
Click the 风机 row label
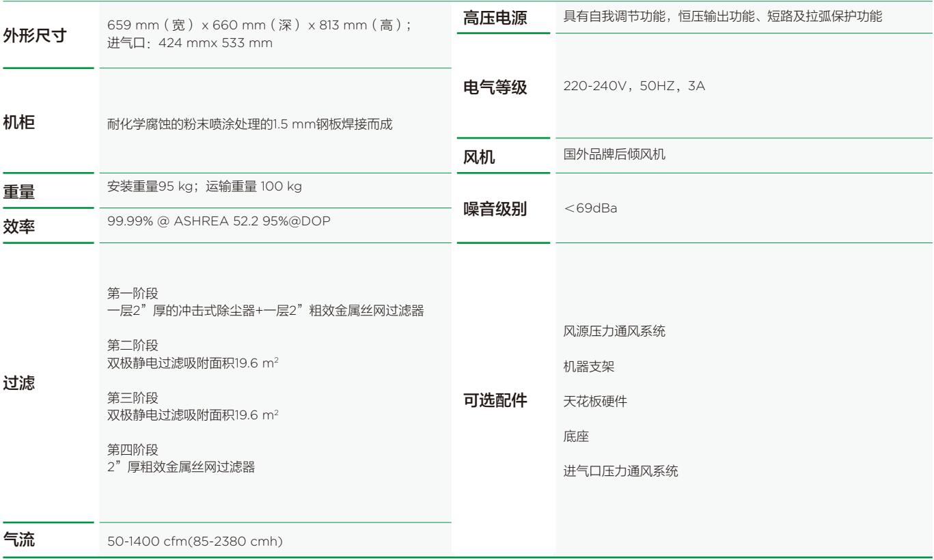coord(480,158)
